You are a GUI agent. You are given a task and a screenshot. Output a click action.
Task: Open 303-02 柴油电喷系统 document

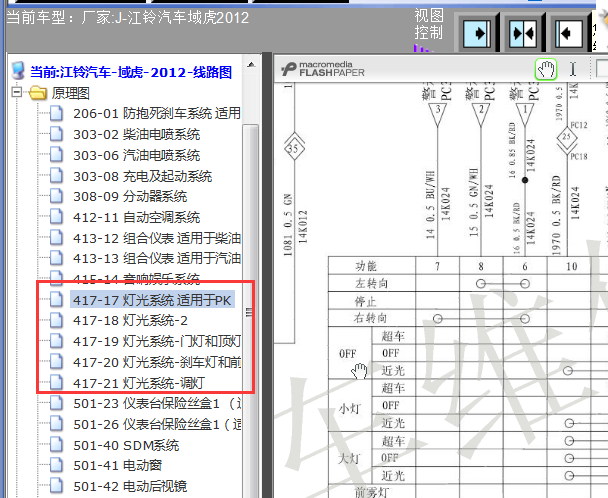click(x=136, y=134)
